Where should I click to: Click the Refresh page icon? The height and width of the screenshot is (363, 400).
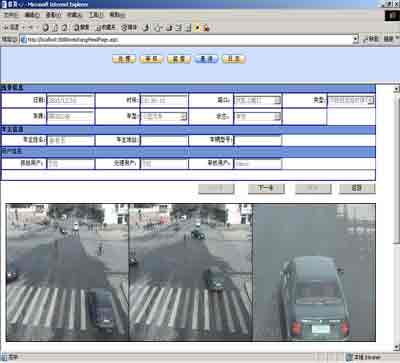[x=55, y=28]
